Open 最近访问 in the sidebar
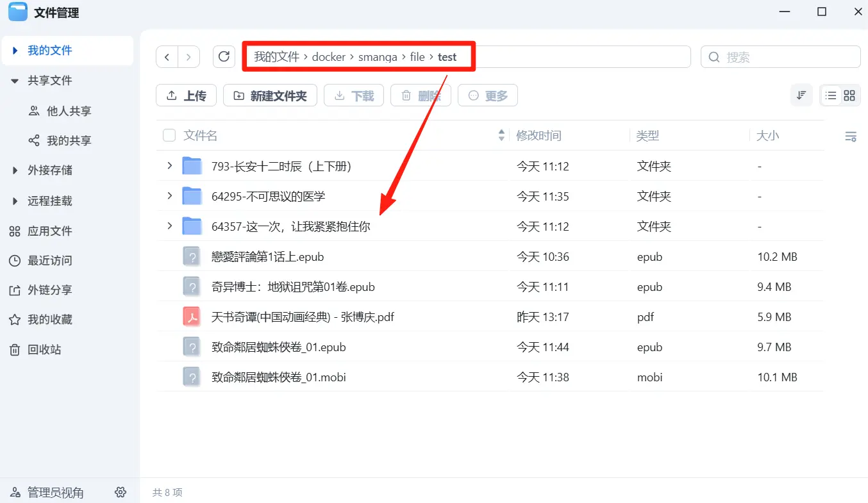 point(49,261)
